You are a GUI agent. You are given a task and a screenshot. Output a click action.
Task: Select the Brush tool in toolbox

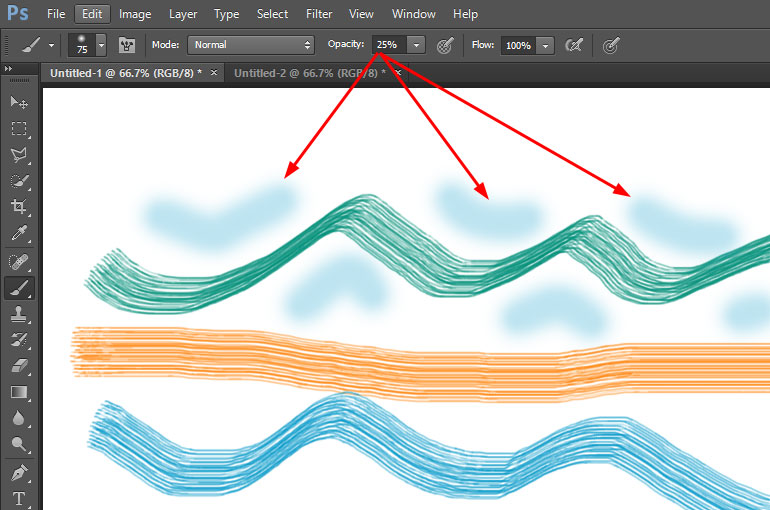pyautogui.click(x=19, y=288)
